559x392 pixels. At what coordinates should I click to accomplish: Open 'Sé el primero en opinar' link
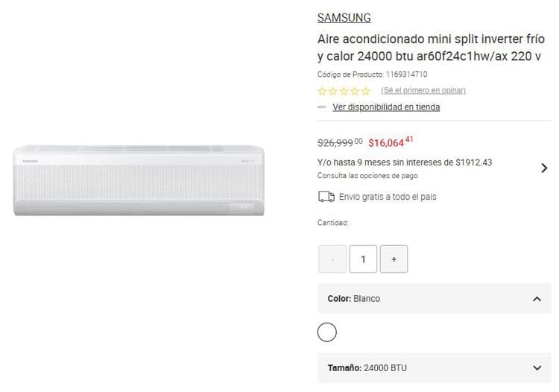tap(423, 90)
